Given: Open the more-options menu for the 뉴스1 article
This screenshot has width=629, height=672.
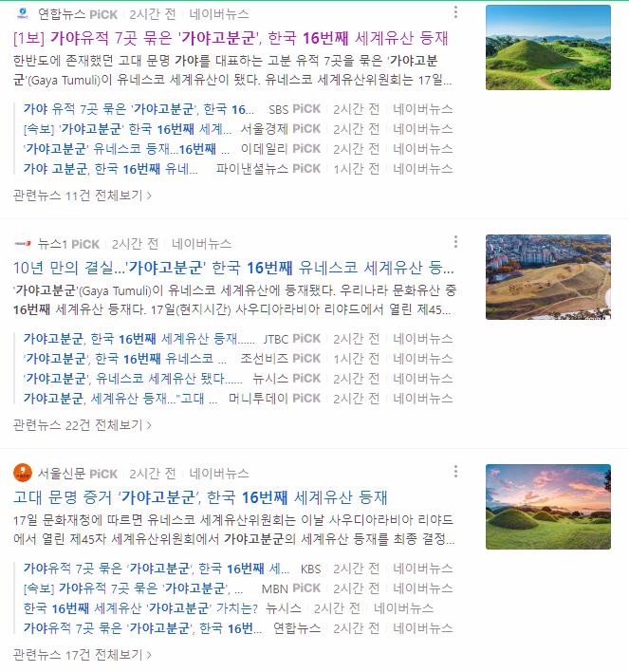Looking at the screenshot, I should pyautogui.click(x=455, y=242).
